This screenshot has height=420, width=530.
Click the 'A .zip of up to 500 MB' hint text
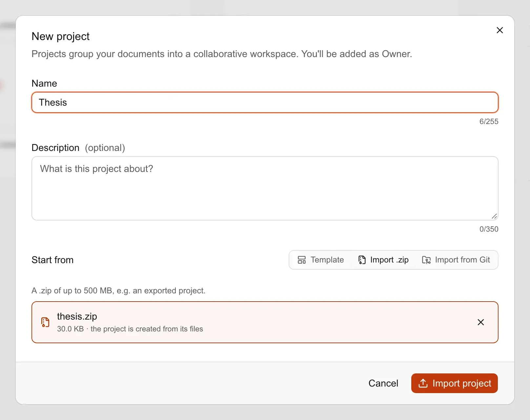[118, 291]
